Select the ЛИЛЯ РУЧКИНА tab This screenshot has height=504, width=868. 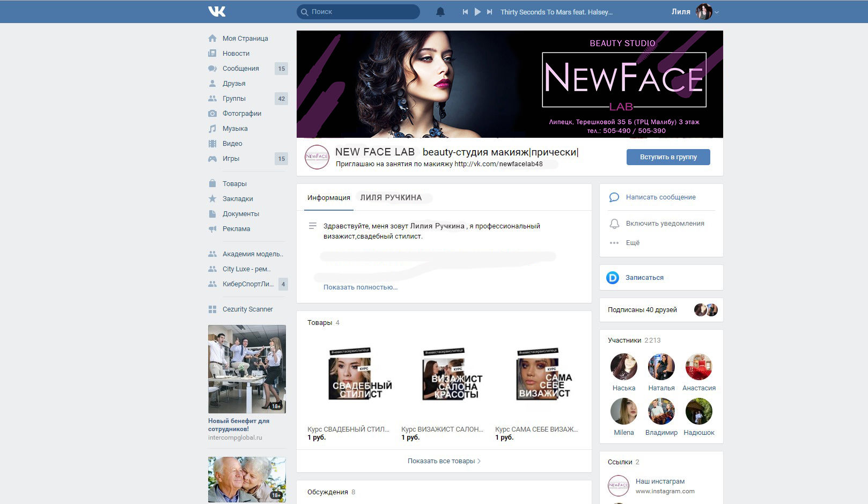(391, 198)
